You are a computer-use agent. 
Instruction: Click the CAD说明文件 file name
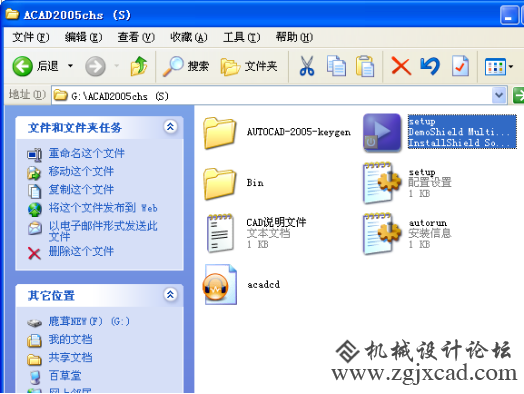(x=276, y=222)
